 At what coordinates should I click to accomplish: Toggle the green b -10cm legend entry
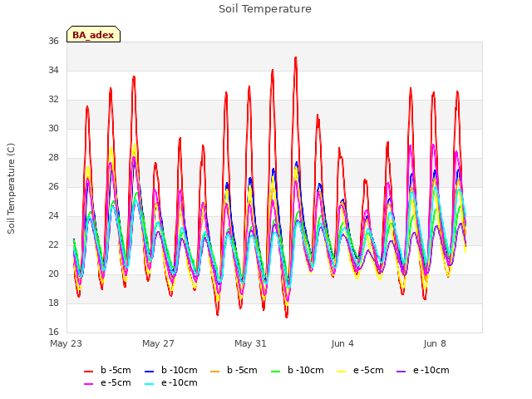tap(298, 370)
